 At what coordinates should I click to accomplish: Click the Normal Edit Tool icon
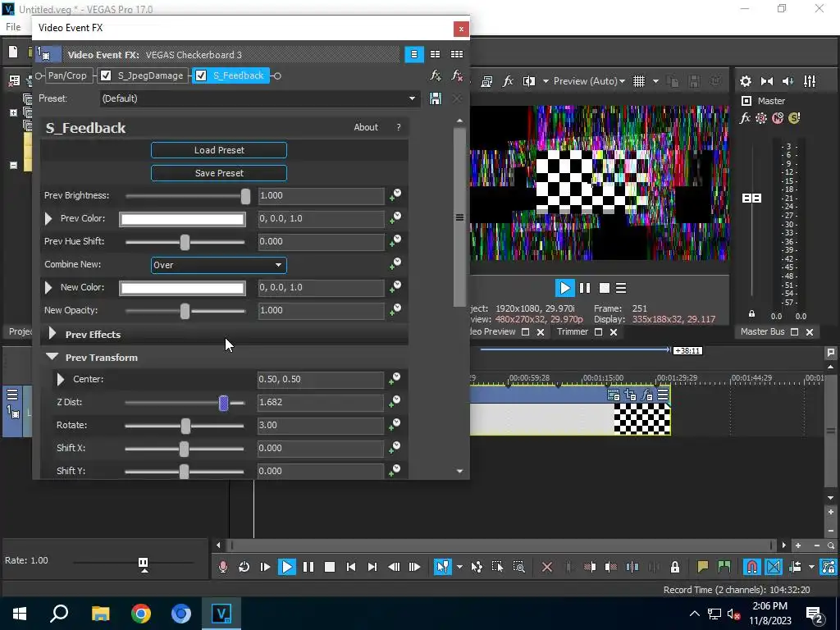(x=442, y=567)
